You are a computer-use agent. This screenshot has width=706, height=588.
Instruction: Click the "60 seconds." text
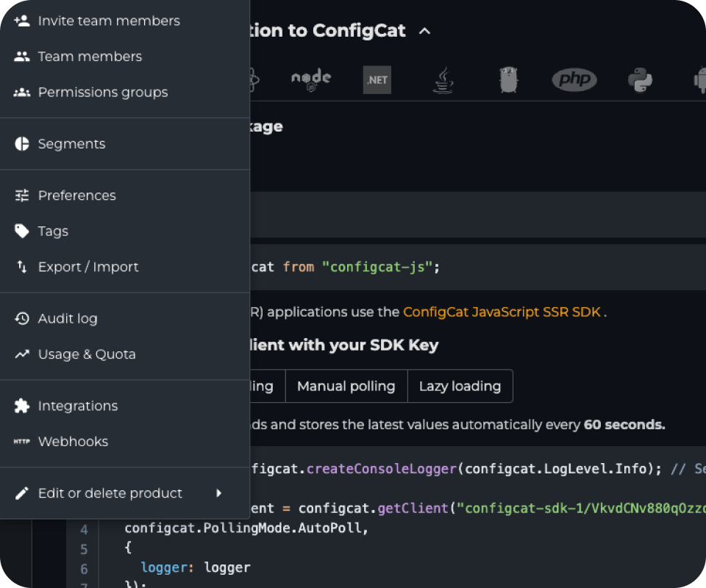click(x=624, y=425)
